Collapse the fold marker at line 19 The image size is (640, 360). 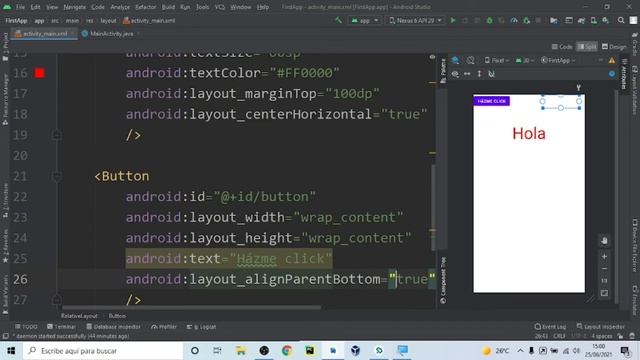point(57,135)
